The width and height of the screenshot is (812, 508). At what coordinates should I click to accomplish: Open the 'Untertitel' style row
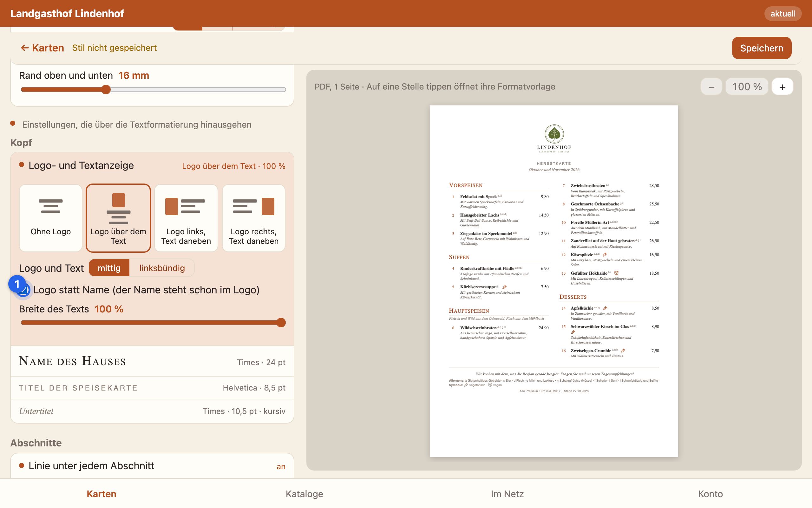tap(152, 411)
